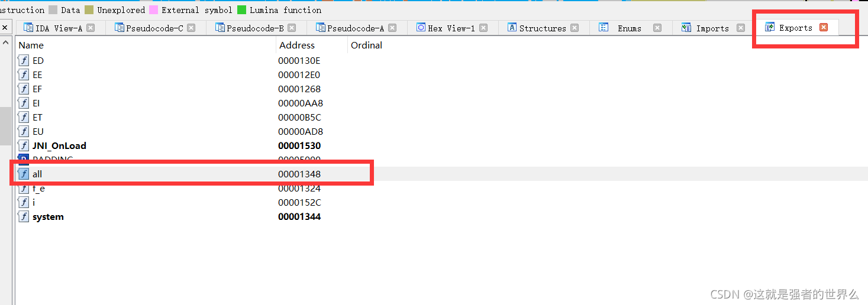The width and height of the screenshot is (868, 305).
Task: Open the Imports tab
Action: coord(714,28)
